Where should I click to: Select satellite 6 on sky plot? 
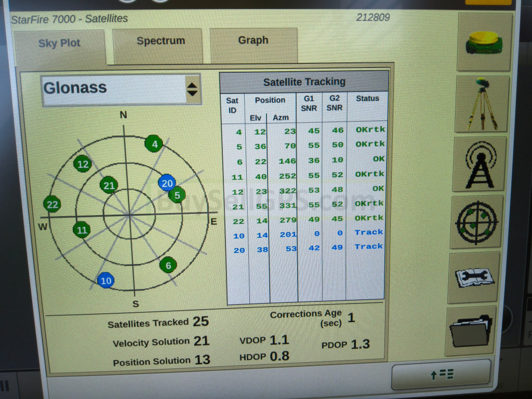tap(168, 264)
